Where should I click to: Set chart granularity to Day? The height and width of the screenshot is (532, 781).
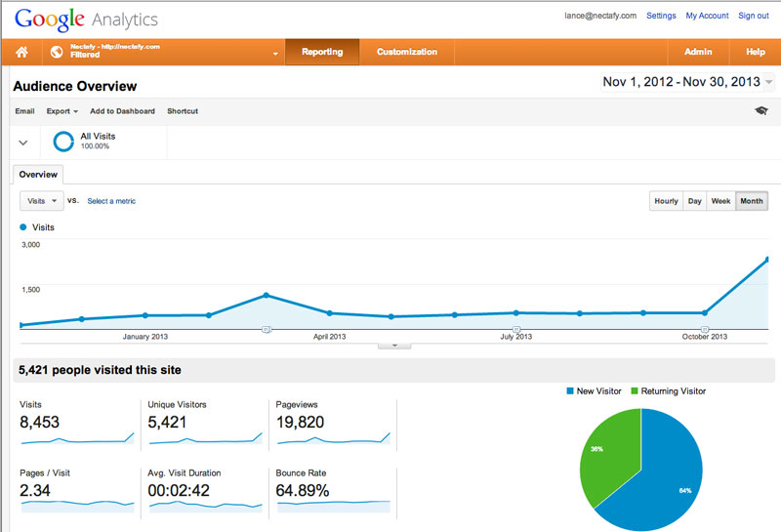coord(695,201)
